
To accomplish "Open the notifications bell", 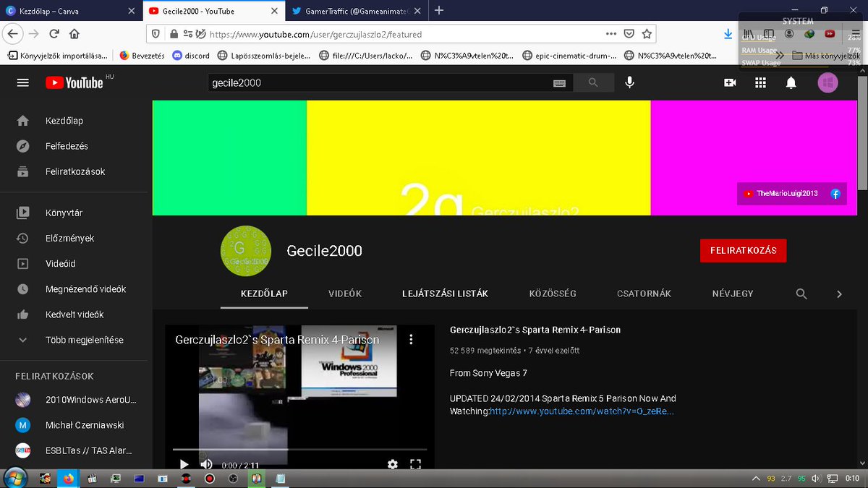I will [x=791, y=82].
